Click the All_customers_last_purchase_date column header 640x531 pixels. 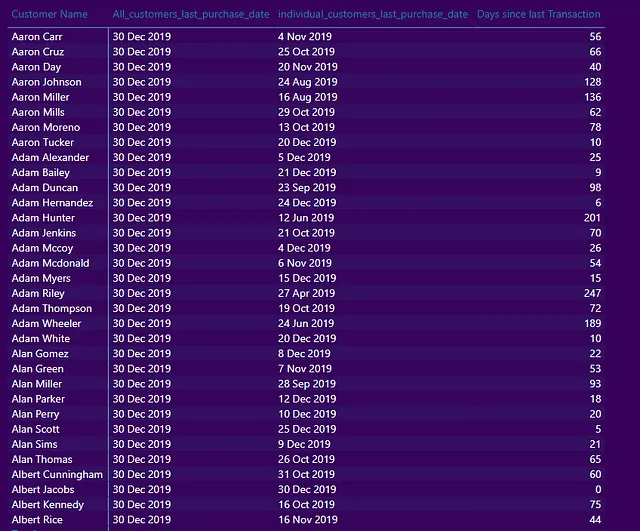191,14
